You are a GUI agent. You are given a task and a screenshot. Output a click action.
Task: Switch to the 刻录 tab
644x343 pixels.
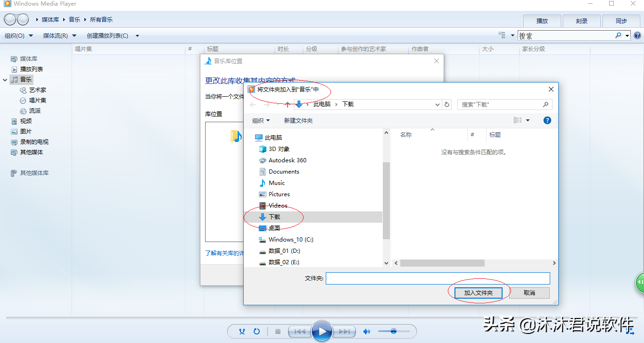point(581,21)
